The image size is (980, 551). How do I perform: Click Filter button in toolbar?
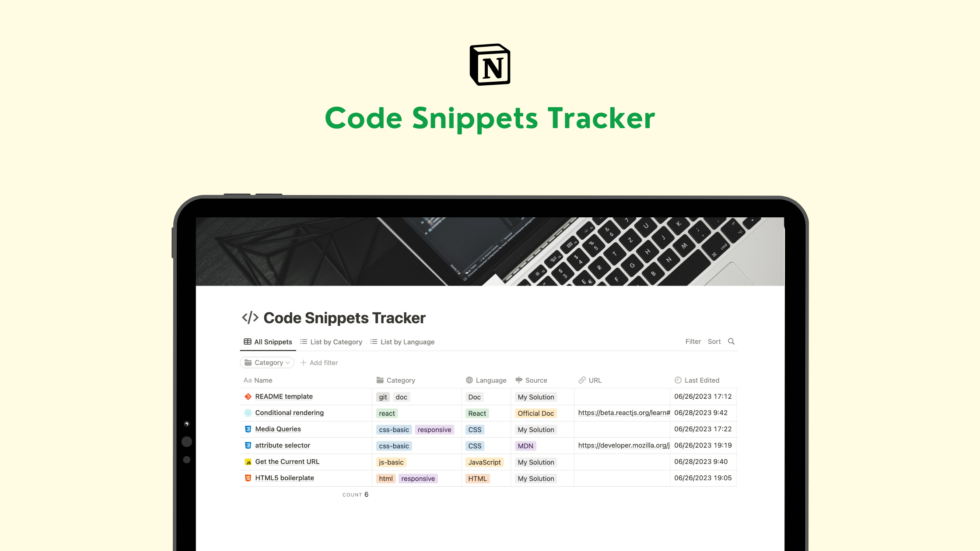tap(693, 342)
